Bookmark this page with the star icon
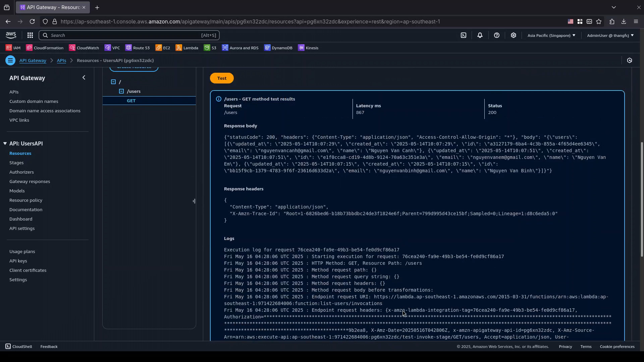The height and width of the screenshot is (362, 644). 599,21
